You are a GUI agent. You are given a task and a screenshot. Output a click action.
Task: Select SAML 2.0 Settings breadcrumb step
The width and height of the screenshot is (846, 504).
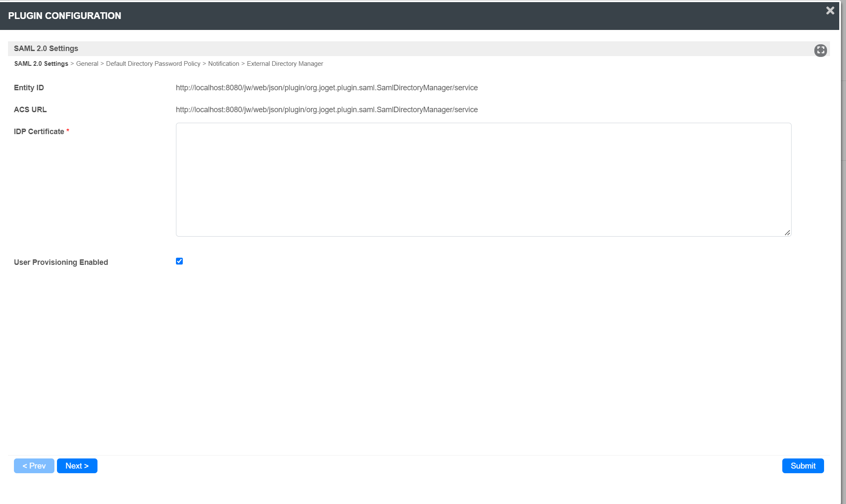point(41,64)
